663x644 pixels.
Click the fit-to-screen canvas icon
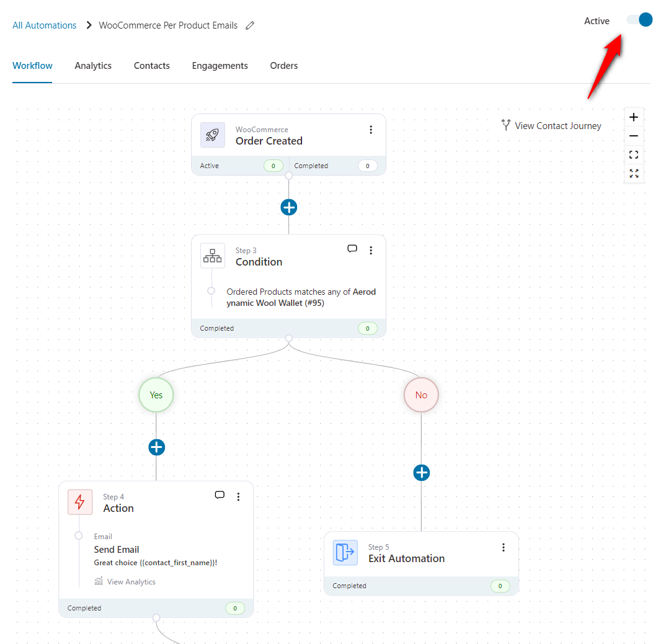click(x=633, y=155)
